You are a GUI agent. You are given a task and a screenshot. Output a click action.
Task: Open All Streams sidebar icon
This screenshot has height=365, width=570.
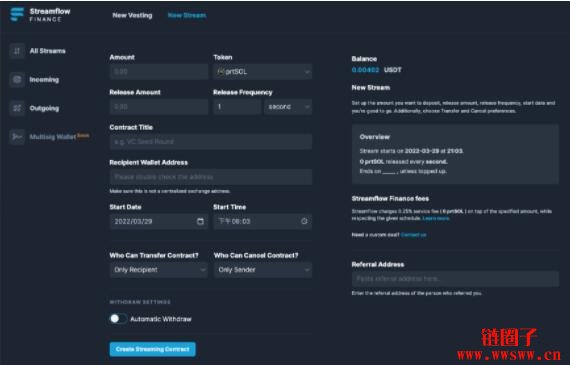tap(17, 51)
